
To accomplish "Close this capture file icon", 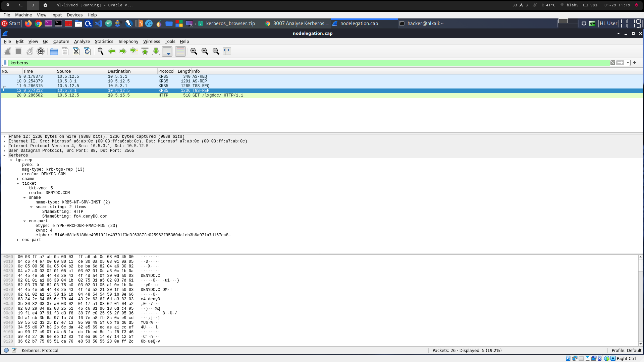I will pyautogui.click(x=76, y=51).
